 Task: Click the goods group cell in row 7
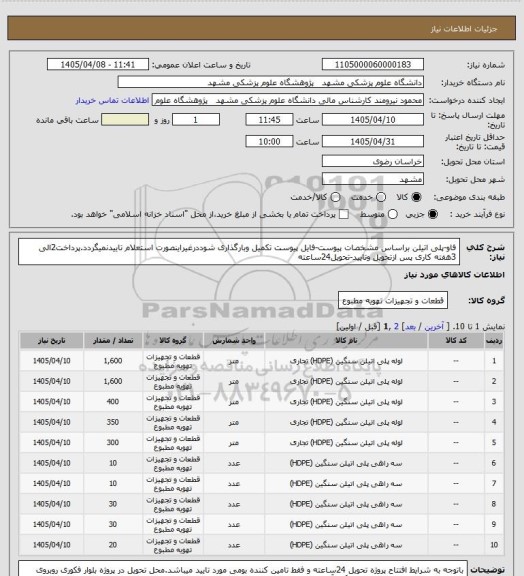[173, 484]
